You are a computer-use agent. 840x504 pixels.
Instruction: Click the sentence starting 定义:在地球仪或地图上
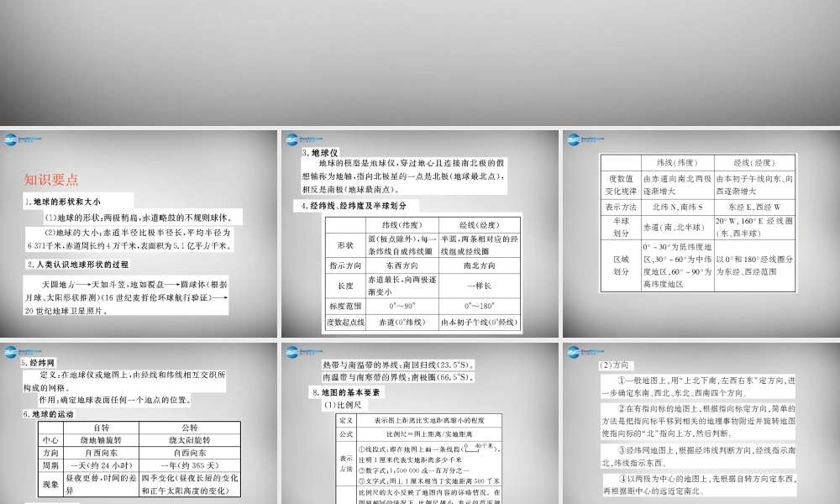coord(124,381)
